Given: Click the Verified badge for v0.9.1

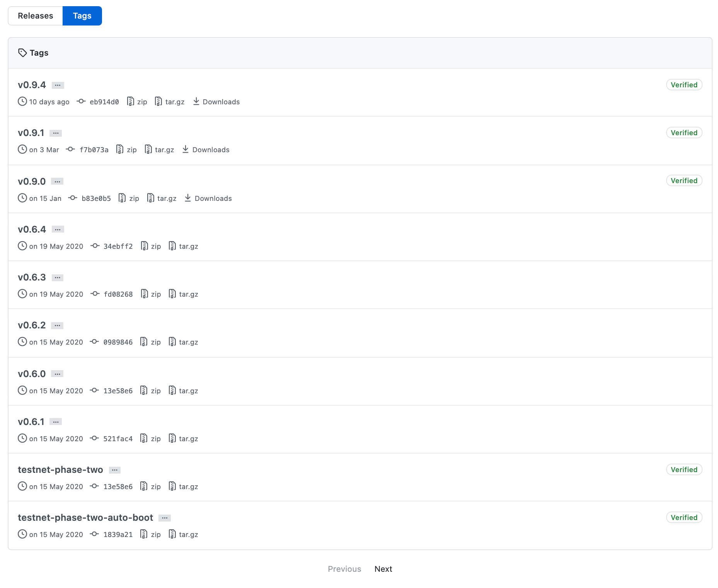Looking at the screenshot, I should (x=684, y=133).
